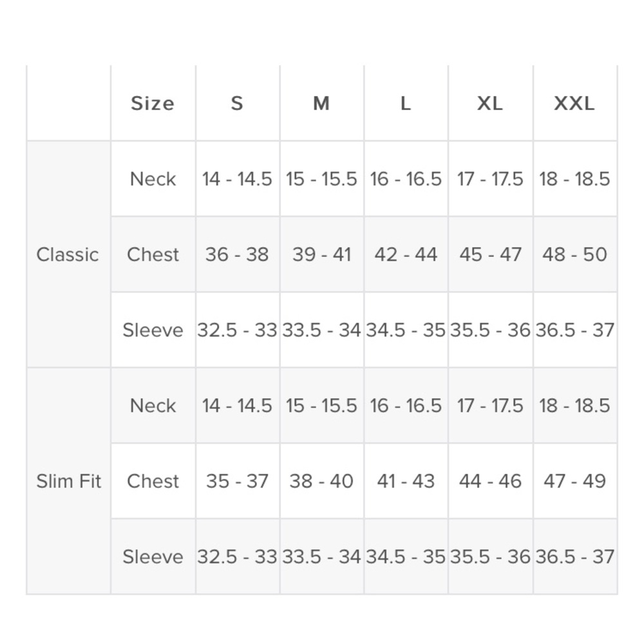This screenshot has width=644, height=644.
Task: Click Slim Fit chest cell 44 - 46
Action: (x=490, y=481)
